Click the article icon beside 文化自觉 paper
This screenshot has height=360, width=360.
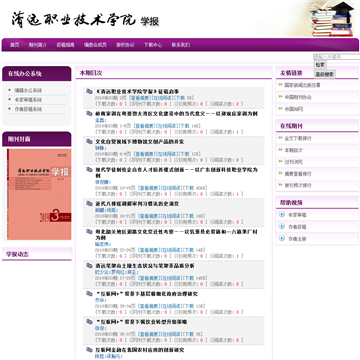tap(89, 142)
